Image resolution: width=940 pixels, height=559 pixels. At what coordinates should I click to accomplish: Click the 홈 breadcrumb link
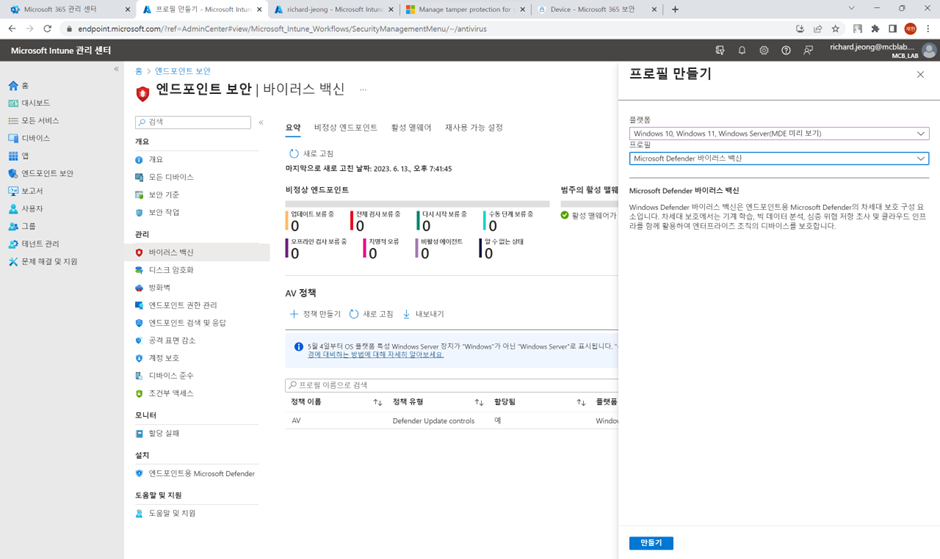coord(138,71)
